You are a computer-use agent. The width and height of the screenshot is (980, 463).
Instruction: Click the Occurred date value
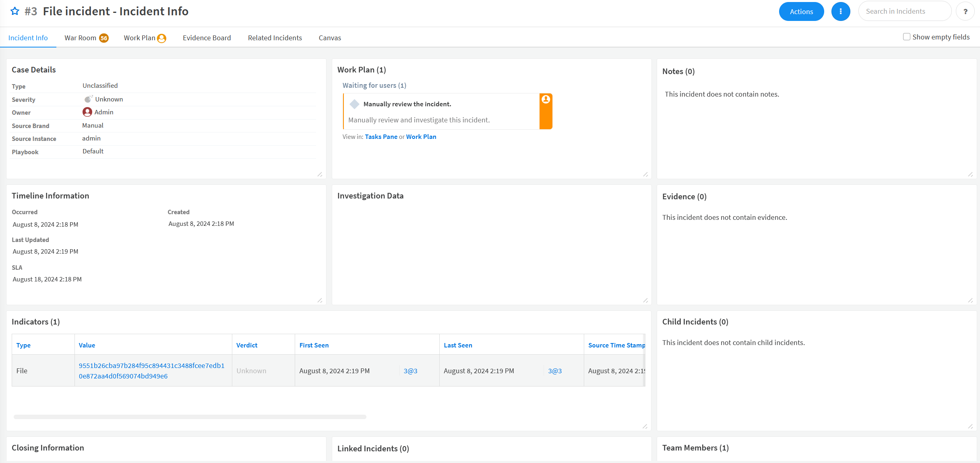point(45,224)
